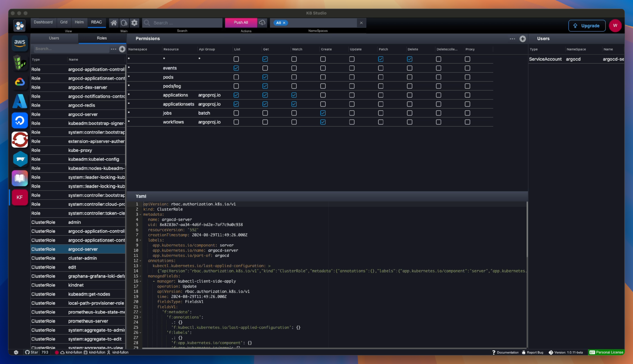
Task: Open the AWS provider icon in sidebar
Action: (20, 43)
